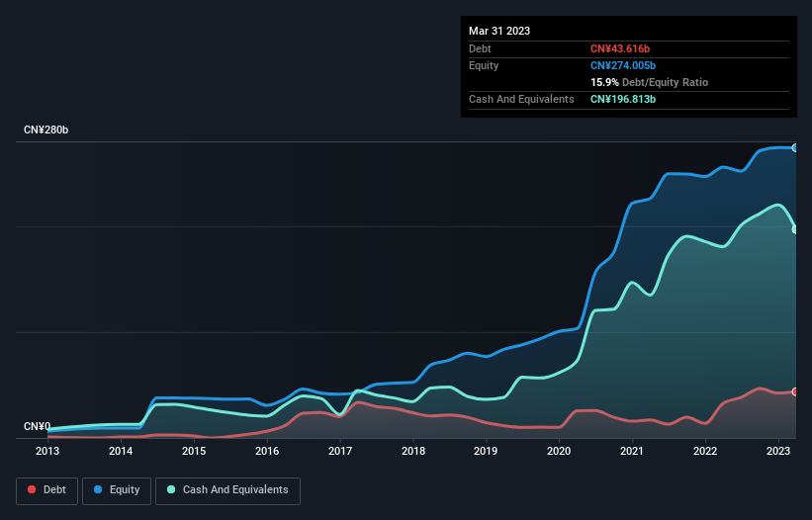The image size is (812, 520).
Task: Select the 2021 x-axis label
Action: tap(632, 451)
